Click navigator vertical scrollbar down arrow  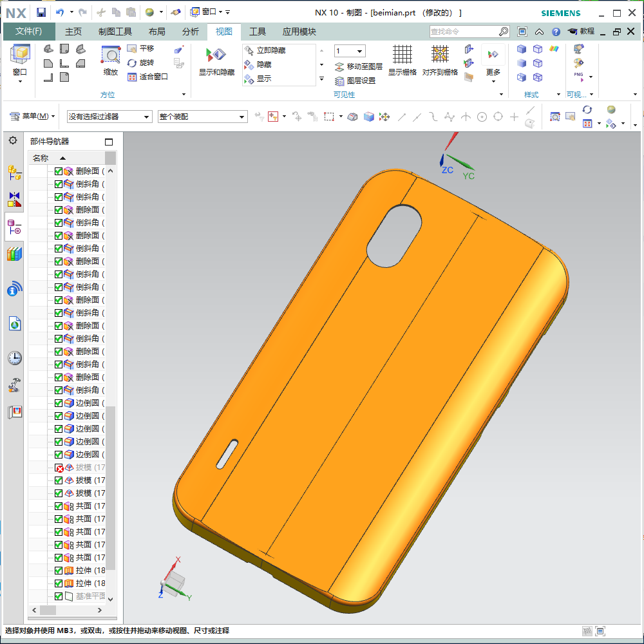(x=110, y=599)
